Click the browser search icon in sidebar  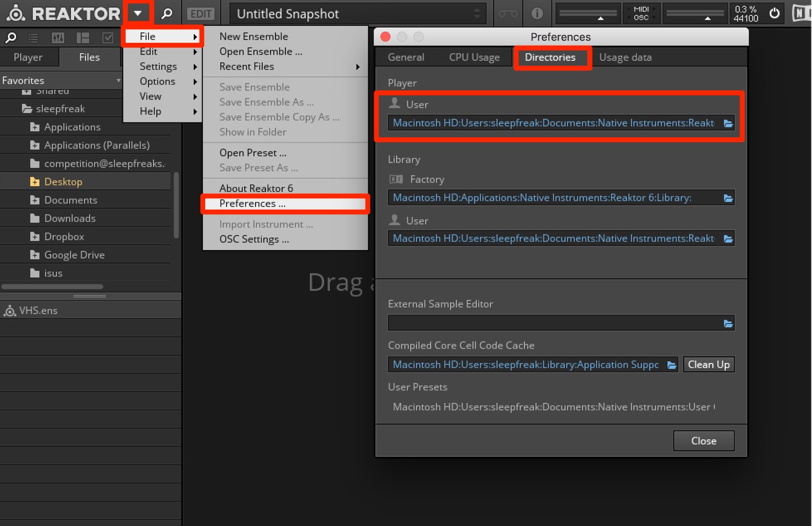[x=10, y=37]
